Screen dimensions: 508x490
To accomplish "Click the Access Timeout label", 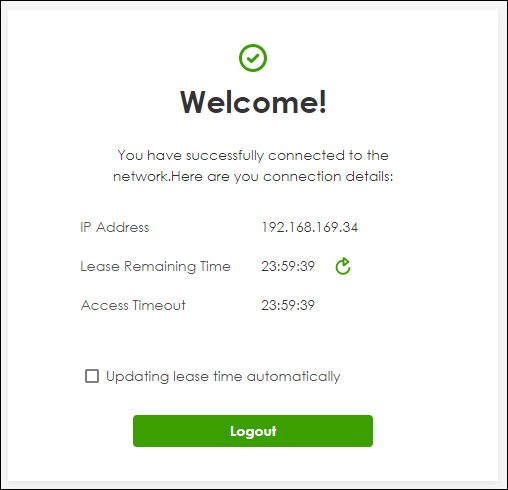I will 133,305.
